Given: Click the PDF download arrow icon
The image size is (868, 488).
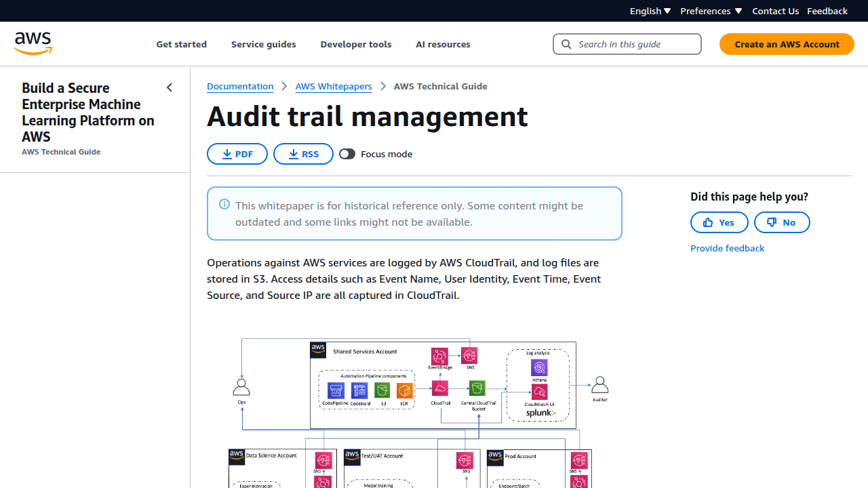Looking at the screenshot, I should coord(227,154).
